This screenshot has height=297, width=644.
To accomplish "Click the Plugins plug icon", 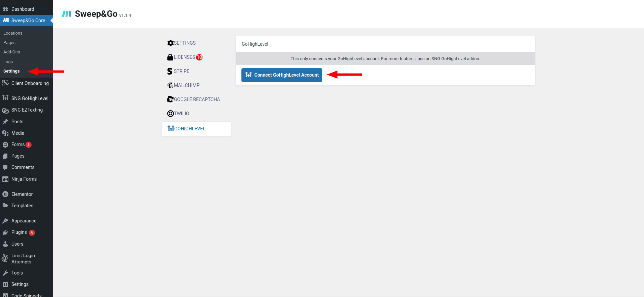I will coord(5,232).
